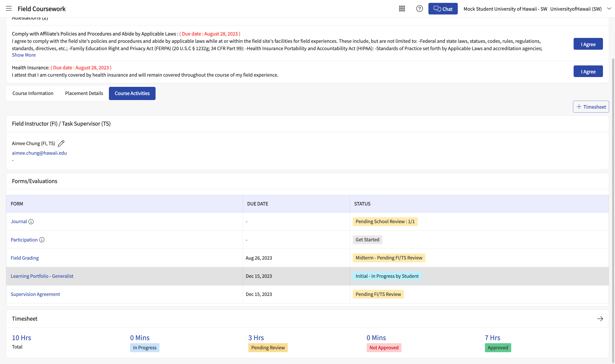Click the help question mark icon
The width and height of the screenshot is (615, 364).
419,9
